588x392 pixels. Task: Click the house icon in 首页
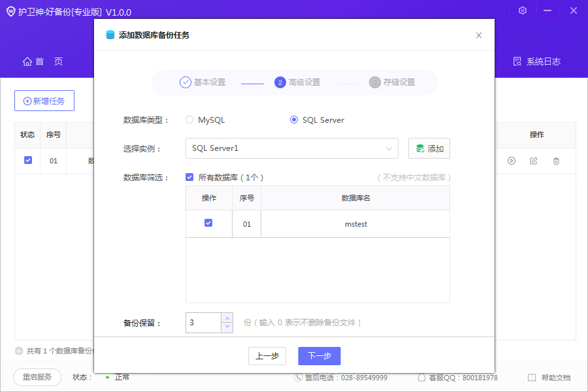point(27,61)
